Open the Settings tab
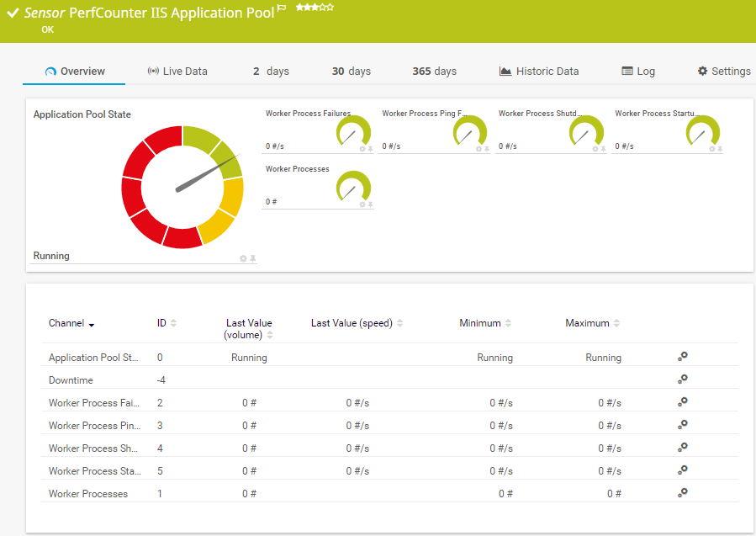756x536 pixels. pyautogui.click(x=723, y=72)
